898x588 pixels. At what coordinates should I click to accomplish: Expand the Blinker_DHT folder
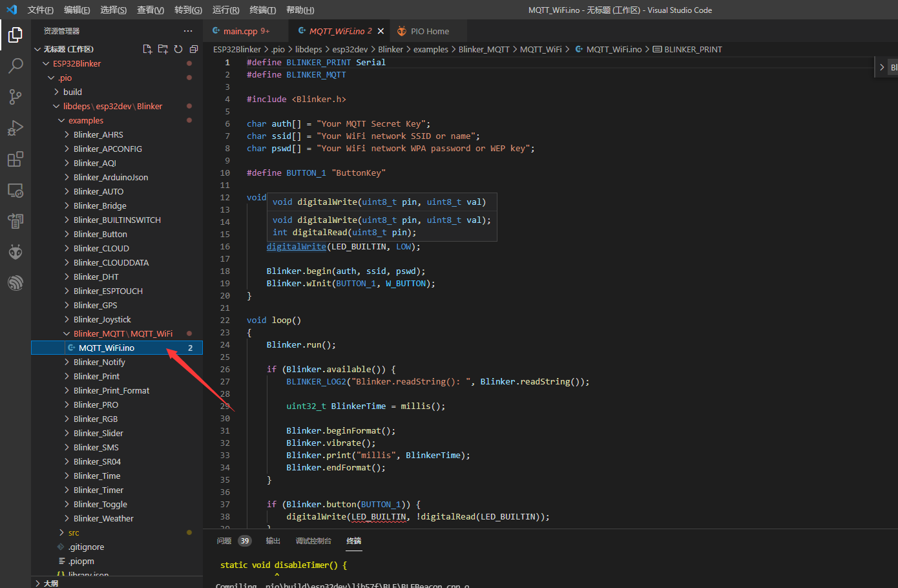[x=117, y=277]
